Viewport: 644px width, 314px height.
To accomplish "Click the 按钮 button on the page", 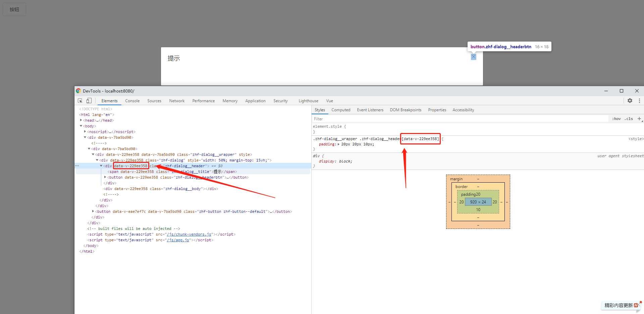I will coord(14,9).
